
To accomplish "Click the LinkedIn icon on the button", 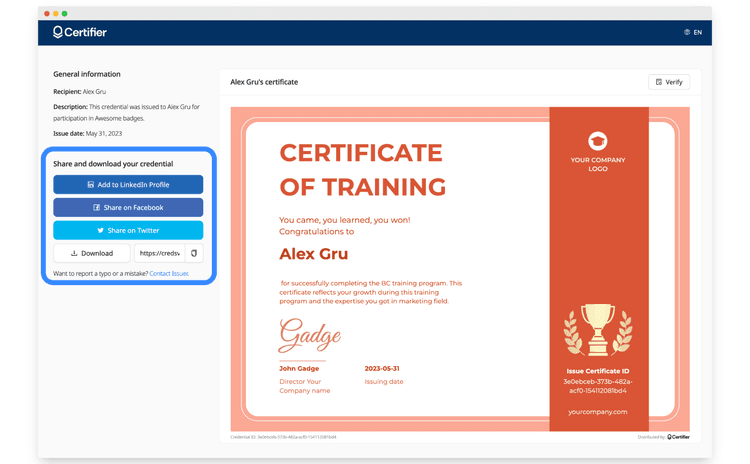I will tap(91, 185).
